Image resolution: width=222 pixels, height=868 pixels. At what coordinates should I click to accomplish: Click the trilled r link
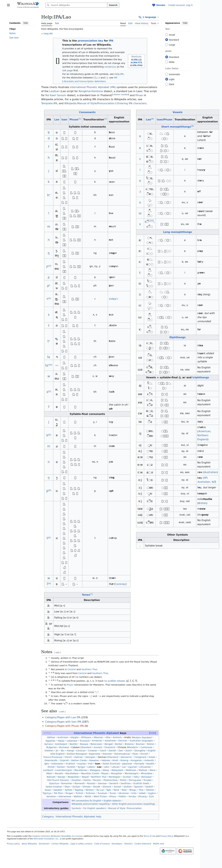click(113, 299)
